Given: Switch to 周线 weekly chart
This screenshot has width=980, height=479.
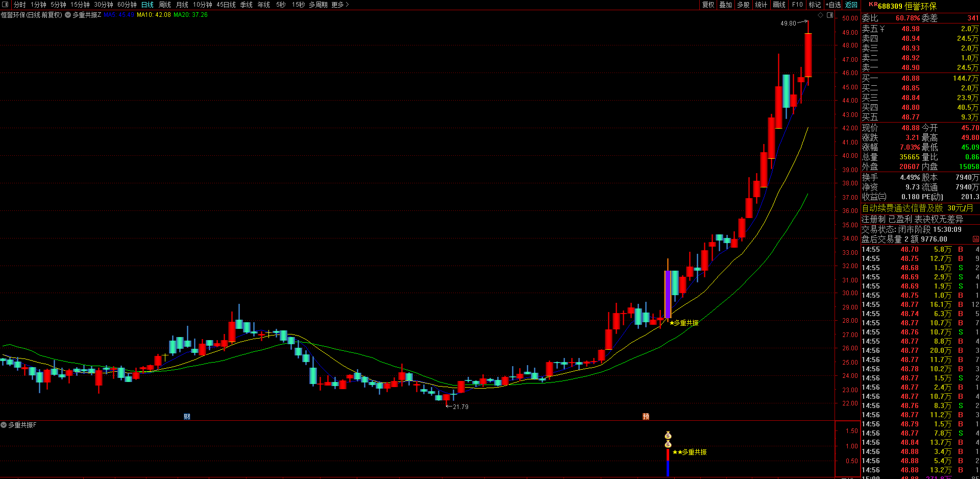Looking at the screenshot, I should point(165,5).
